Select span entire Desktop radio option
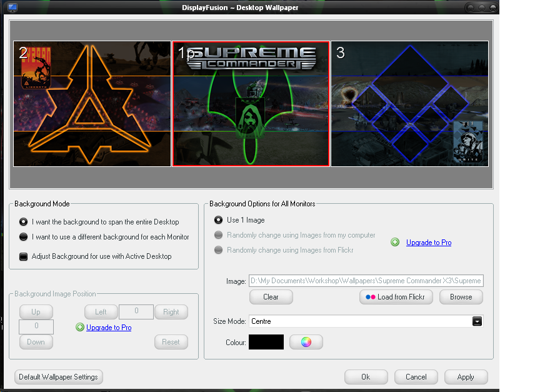The width and height of the screenshot is (540, 392). tap(24, 222)
